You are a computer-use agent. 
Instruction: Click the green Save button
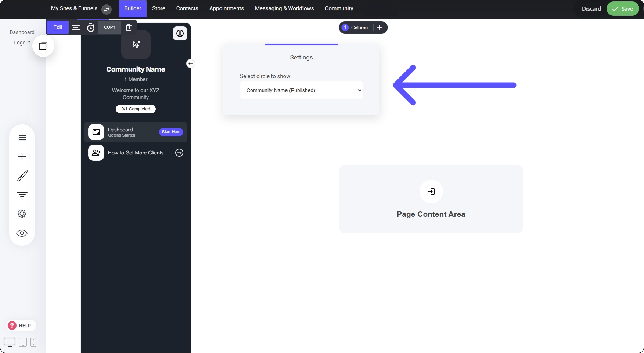coord(623,9)
